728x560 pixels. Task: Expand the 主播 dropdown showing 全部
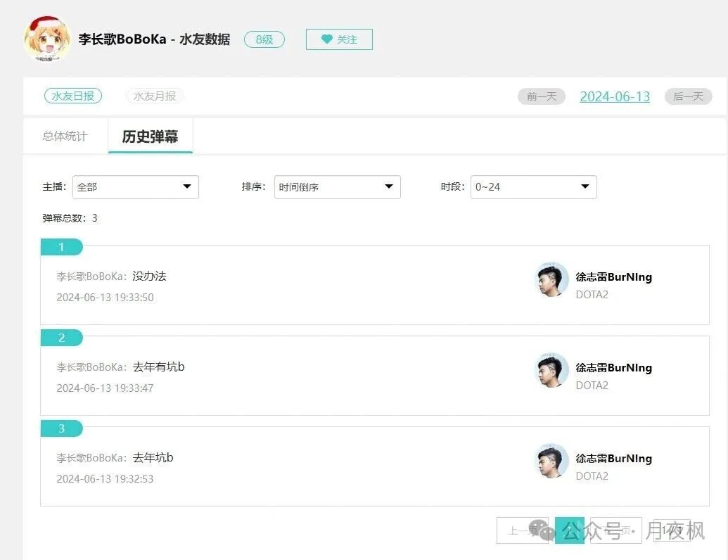click(136, 187)
